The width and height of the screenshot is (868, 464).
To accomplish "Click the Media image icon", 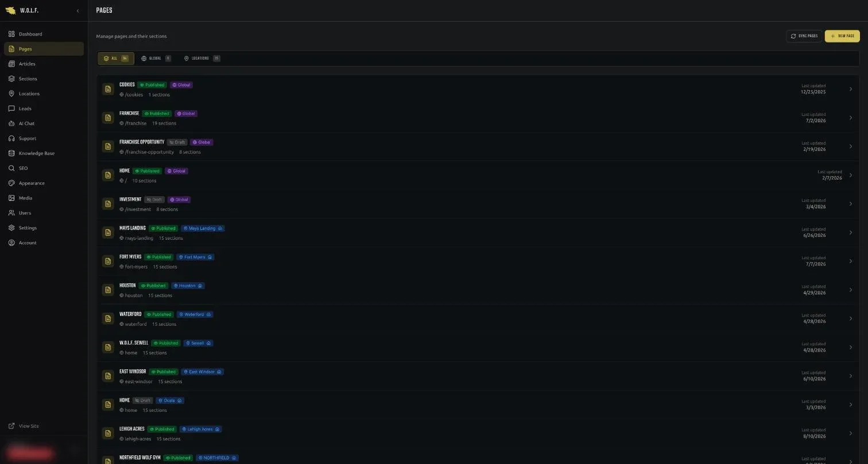I will point(11,198).
